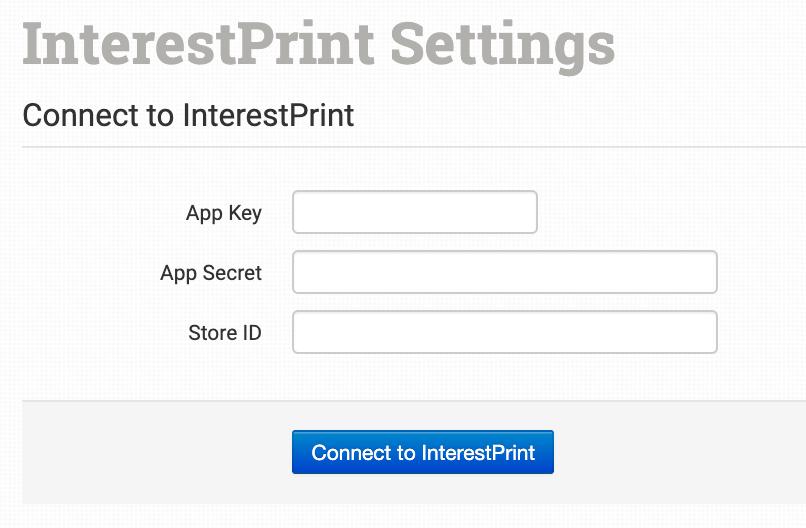Image resolution: width=806 pixels, height=528 pixels.
Task: Click the Store ID label
Action: 224,333
